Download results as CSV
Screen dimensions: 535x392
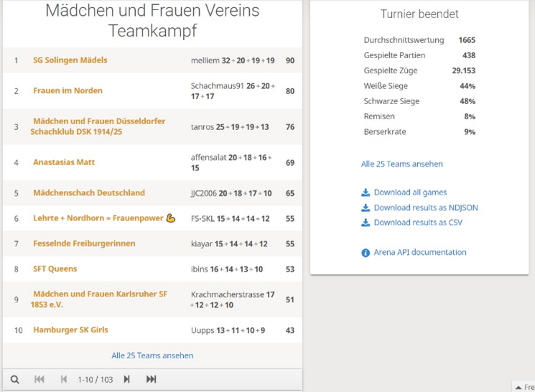418,223
